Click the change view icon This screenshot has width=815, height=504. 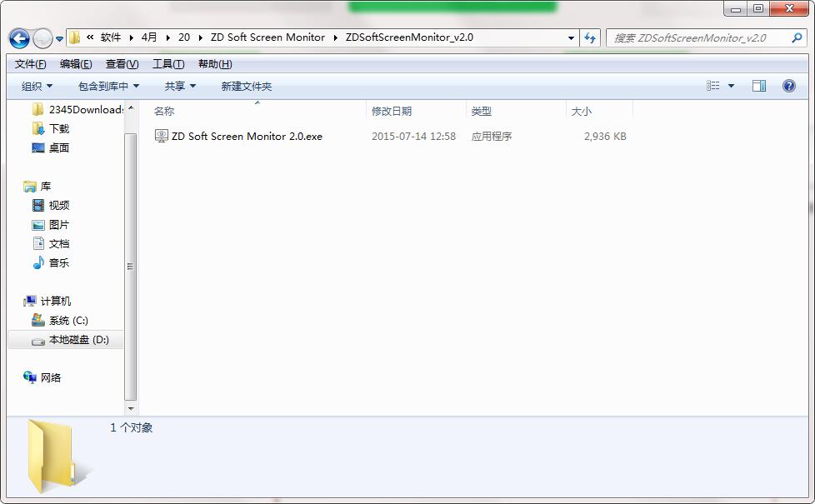click(713, 86)
